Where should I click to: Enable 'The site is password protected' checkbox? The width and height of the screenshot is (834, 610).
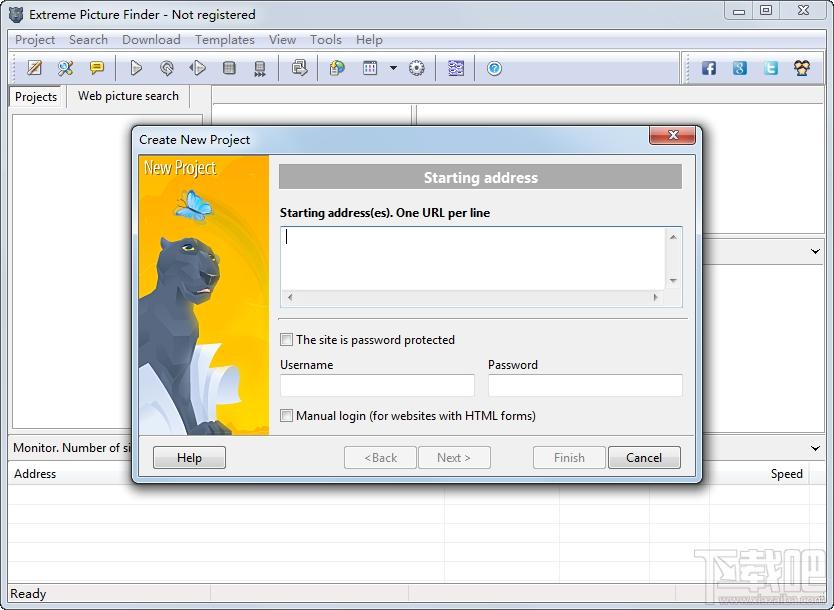287,340
